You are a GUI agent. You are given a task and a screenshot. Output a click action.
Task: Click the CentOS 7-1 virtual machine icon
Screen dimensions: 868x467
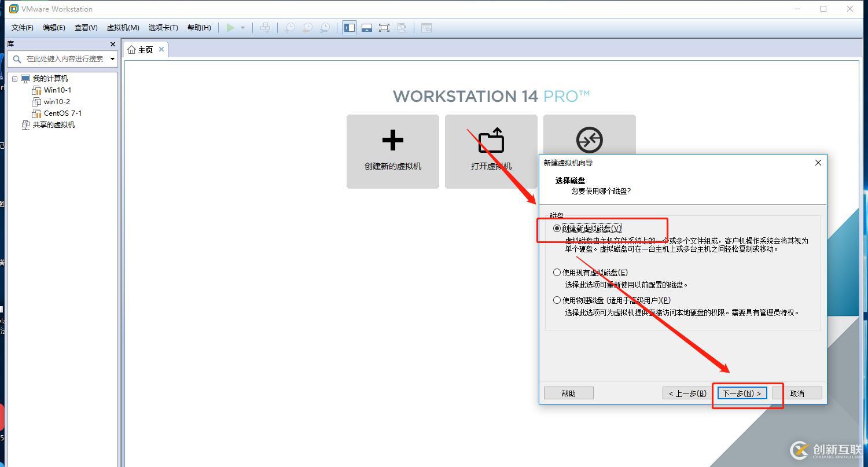tap(36, 113)
